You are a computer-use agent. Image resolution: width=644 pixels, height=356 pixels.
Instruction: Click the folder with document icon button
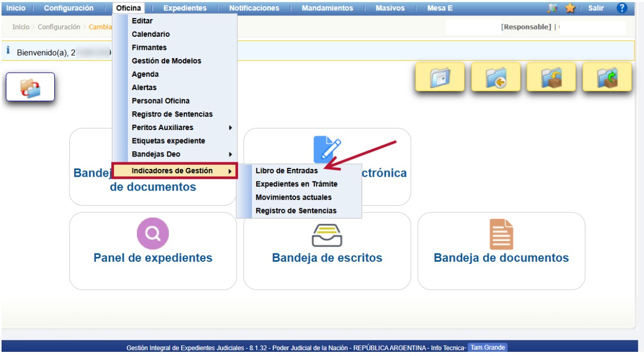[x=440, y=78]
